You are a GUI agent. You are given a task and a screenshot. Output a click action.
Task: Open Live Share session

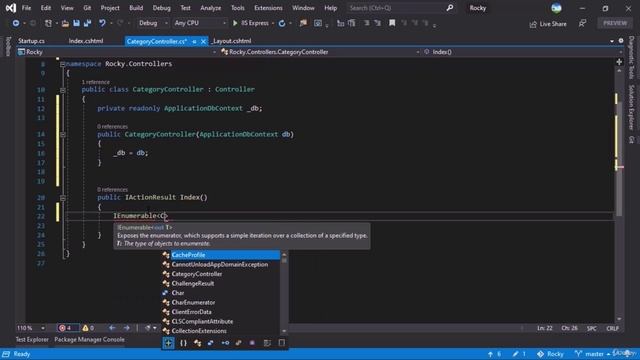548,24
